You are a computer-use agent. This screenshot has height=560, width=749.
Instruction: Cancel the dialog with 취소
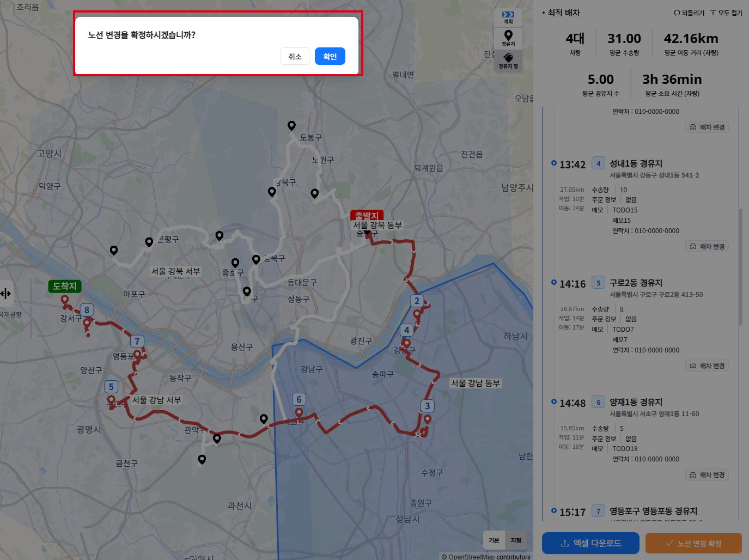tap(295, 56)
